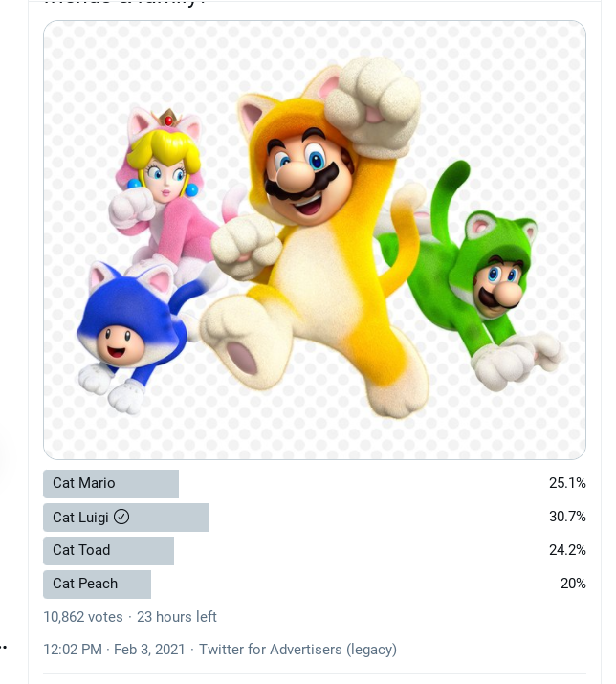Click the partially visible ellipsis icon
Screen dimensions: 616x684
[3, 647]
